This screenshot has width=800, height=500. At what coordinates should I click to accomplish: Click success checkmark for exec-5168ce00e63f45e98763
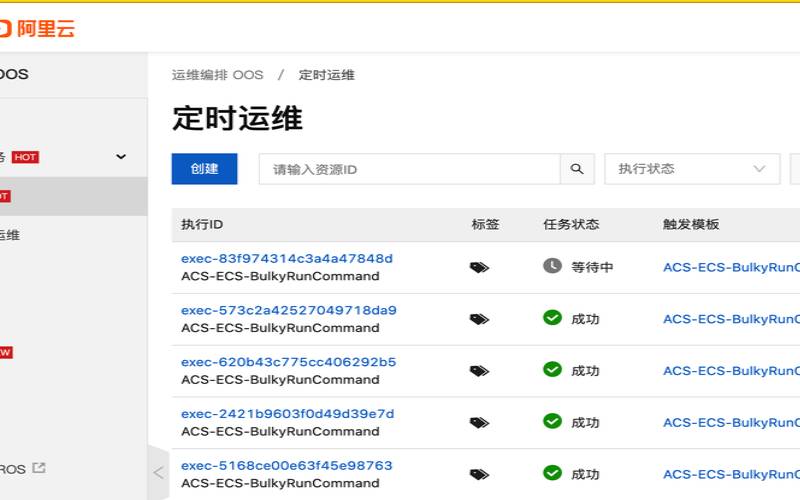click(x=552, y=473)
